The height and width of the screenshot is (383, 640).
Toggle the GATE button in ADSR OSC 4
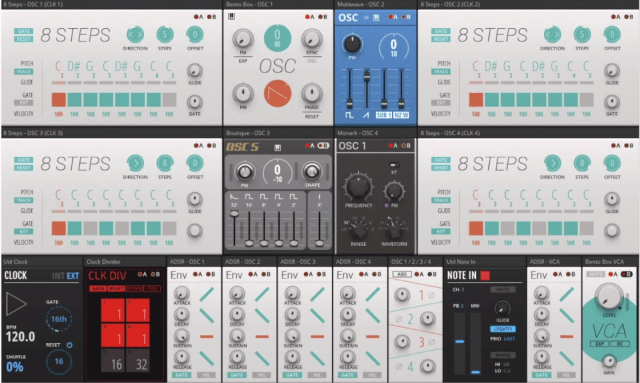[347, 375]
